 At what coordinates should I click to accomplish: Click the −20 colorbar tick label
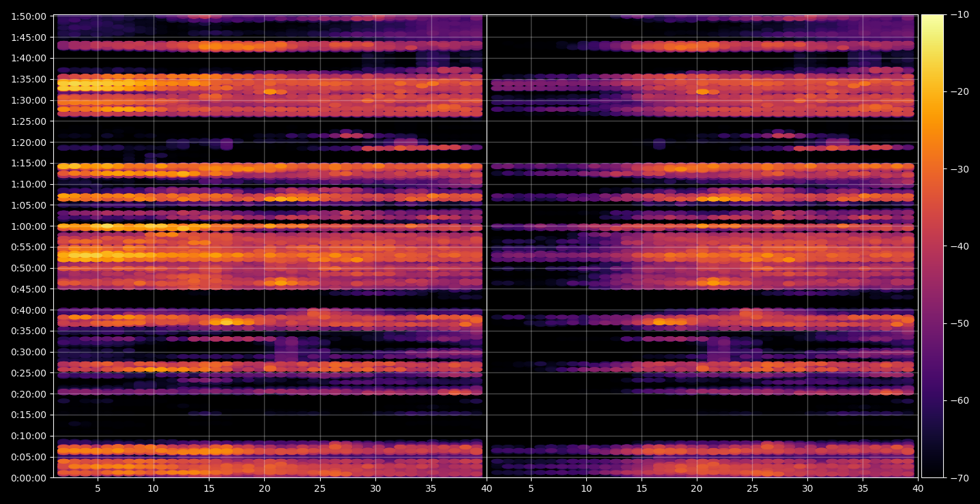click(x=958, y=91)
